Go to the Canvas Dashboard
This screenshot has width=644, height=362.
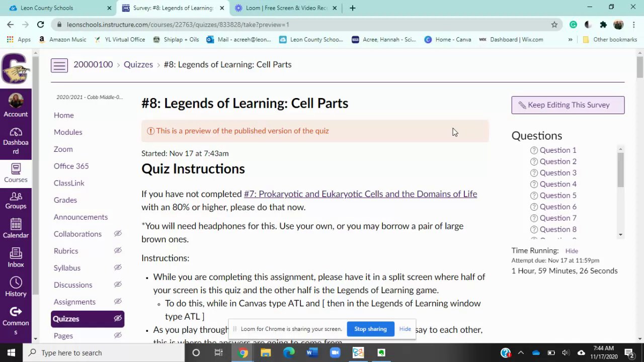[x=16, y=141]
